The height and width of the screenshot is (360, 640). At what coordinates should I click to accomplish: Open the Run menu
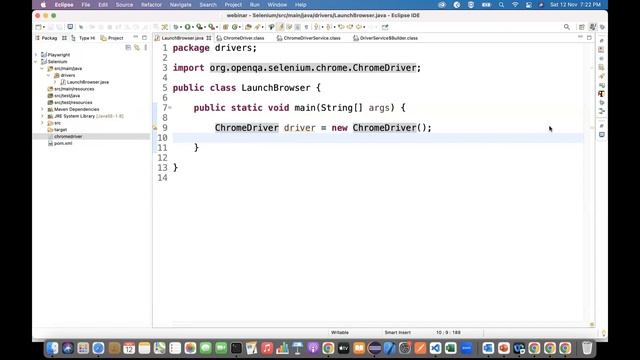[x=254, y=5]
